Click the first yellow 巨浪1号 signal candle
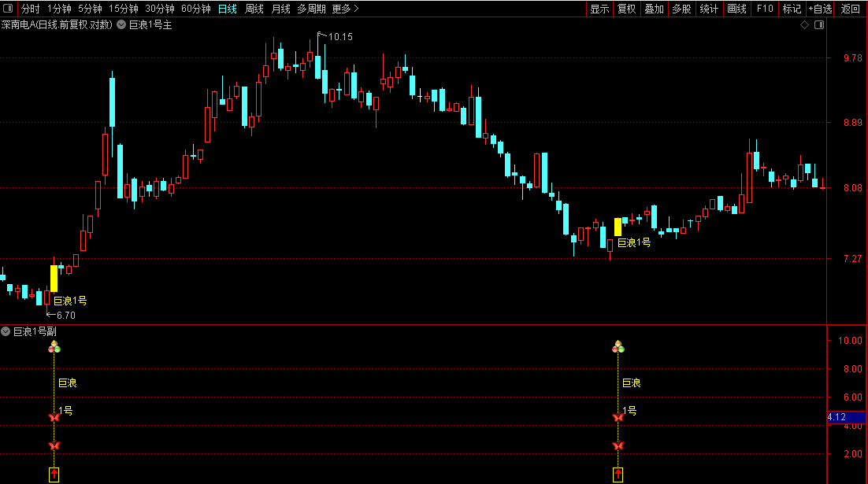This screenshot has height=484, width=868. (x=54, y=279)
